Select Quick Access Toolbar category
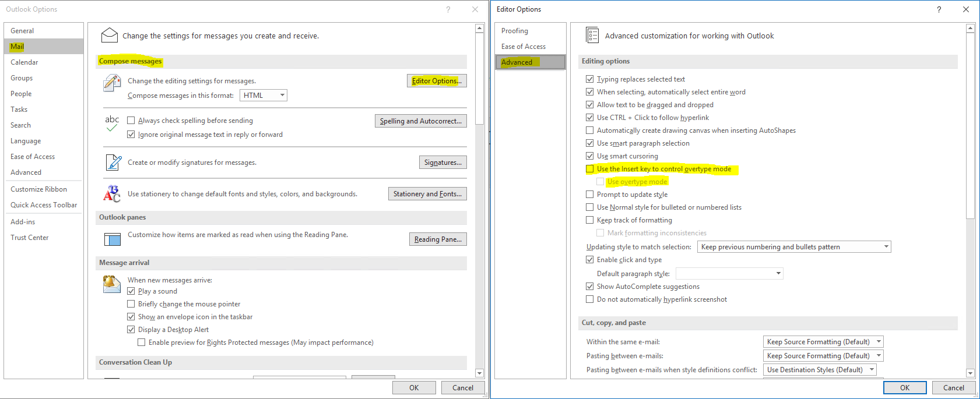 click(x=44, y=205)
